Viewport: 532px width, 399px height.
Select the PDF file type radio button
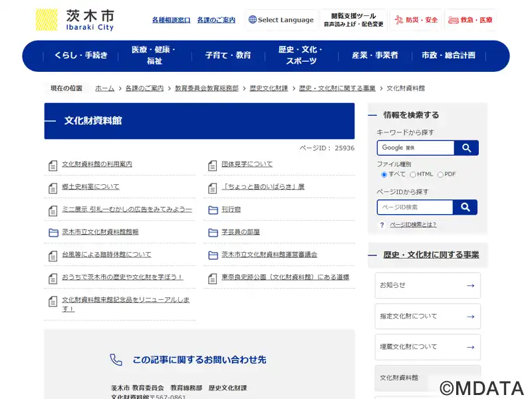click(x=440, y=175)
